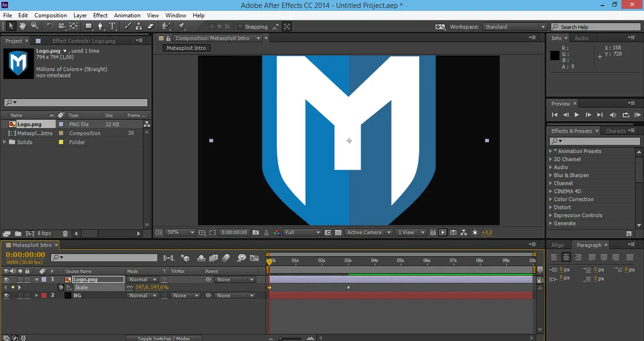Click the trash icon in Project panel
644x341 pixels.
(65, 233)
